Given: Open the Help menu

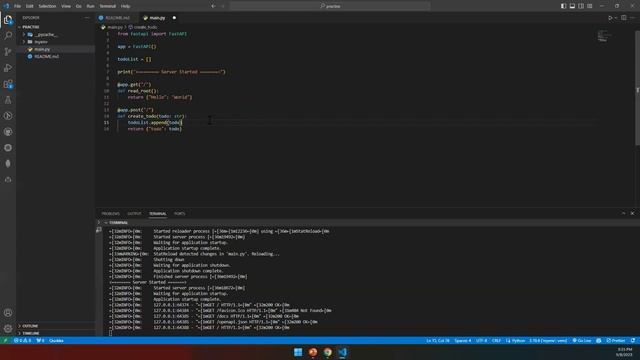Looking at the screenshot, I should 125,6.
